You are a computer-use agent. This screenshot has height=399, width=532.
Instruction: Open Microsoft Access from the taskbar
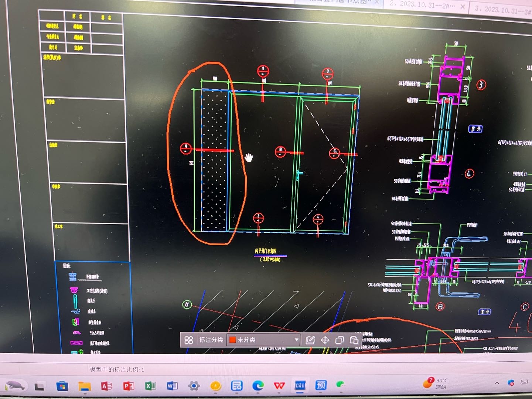[x=106, y=386]
